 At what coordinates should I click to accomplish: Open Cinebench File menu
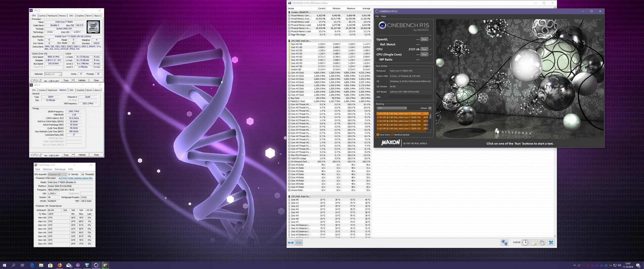click(377, 16)
